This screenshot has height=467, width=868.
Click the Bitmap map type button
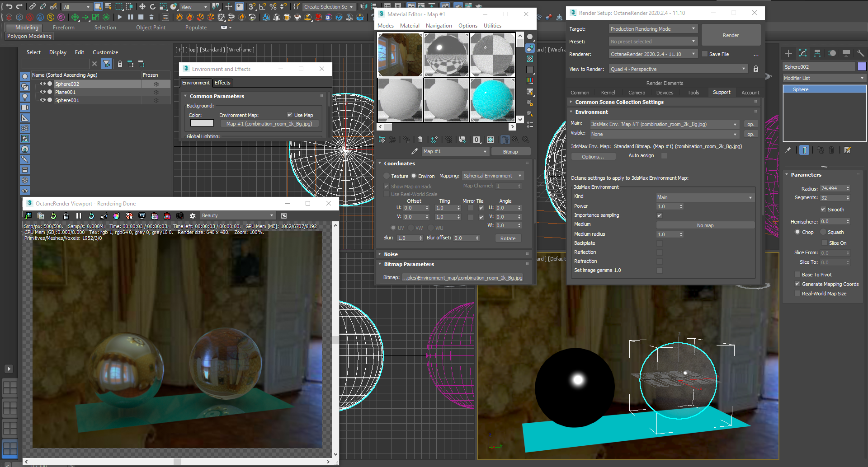point(510,152)
